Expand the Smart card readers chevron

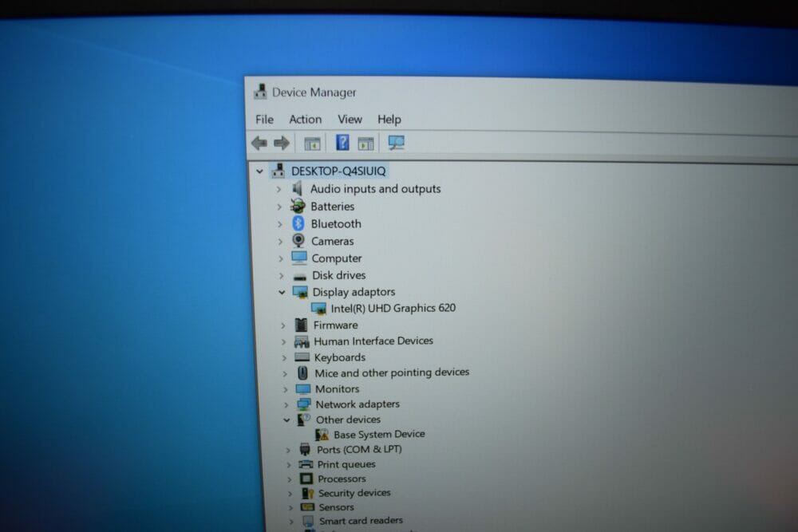point(291,522)
